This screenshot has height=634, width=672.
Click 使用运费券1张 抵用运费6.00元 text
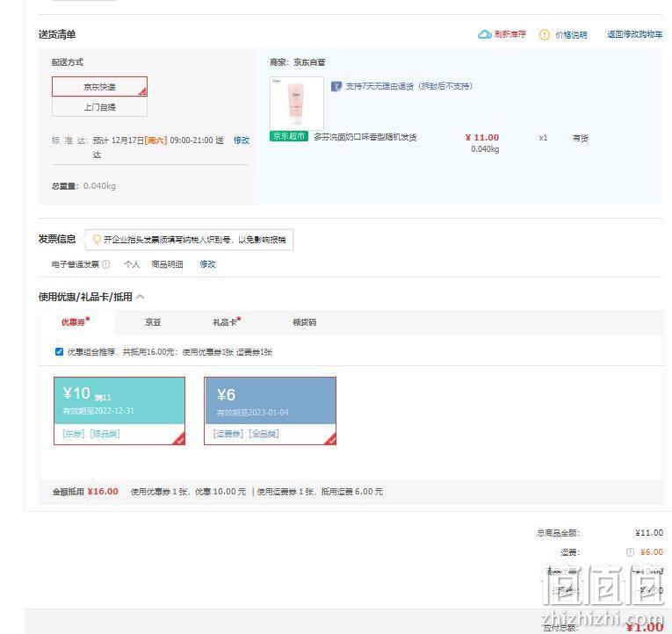(320, 492)
